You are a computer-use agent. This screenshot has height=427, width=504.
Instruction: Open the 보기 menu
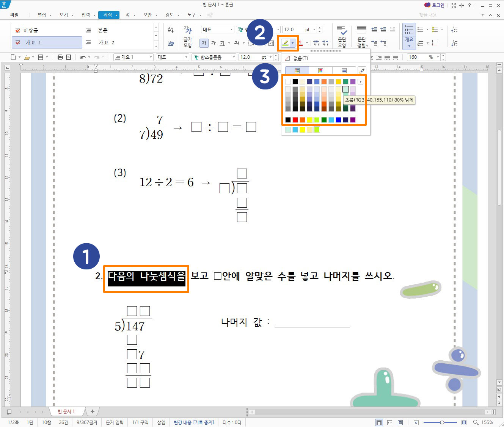click(64, 15)
